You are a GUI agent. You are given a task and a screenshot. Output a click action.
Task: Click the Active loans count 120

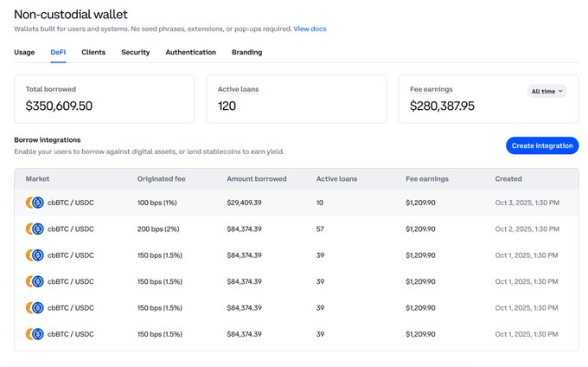point(227,106)
